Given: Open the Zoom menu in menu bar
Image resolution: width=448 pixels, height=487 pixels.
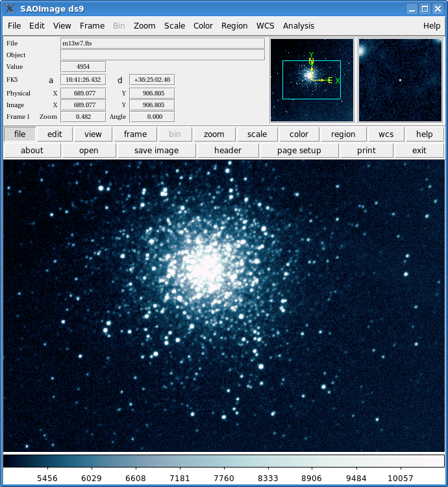Looking at the screenshot, I should point(144,26).
